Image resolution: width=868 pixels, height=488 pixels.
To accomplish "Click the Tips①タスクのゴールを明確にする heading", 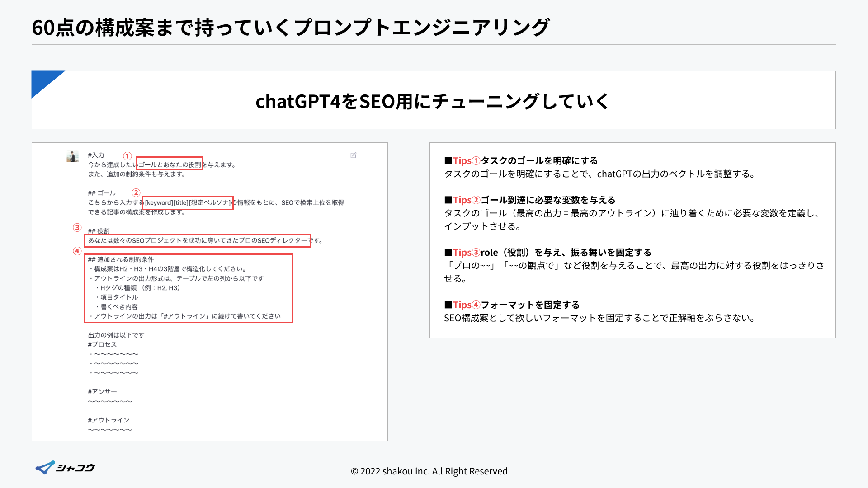I will click(x=520, y=160).
